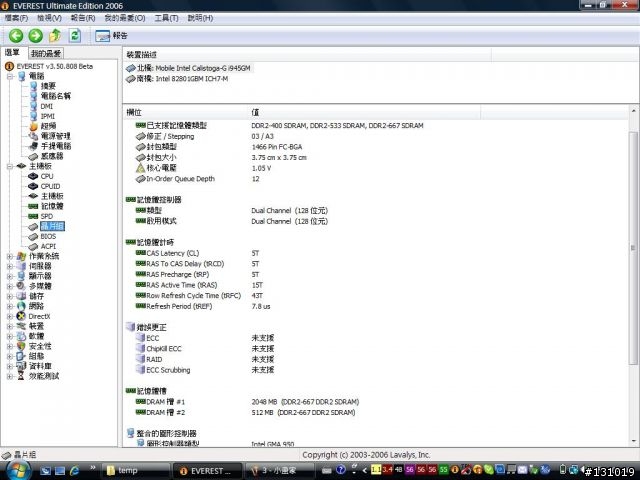640x480 pixels.
Task: Collapse the 主機板 parent tree branch
Action: pyautogui.click(x=10, y=166)
